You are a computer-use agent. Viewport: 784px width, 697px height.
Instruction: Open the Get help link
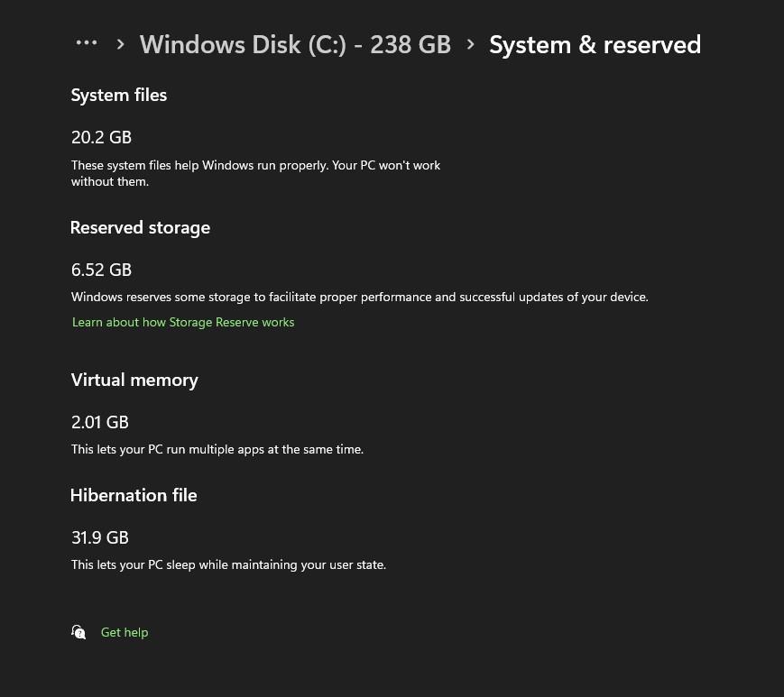125,632
